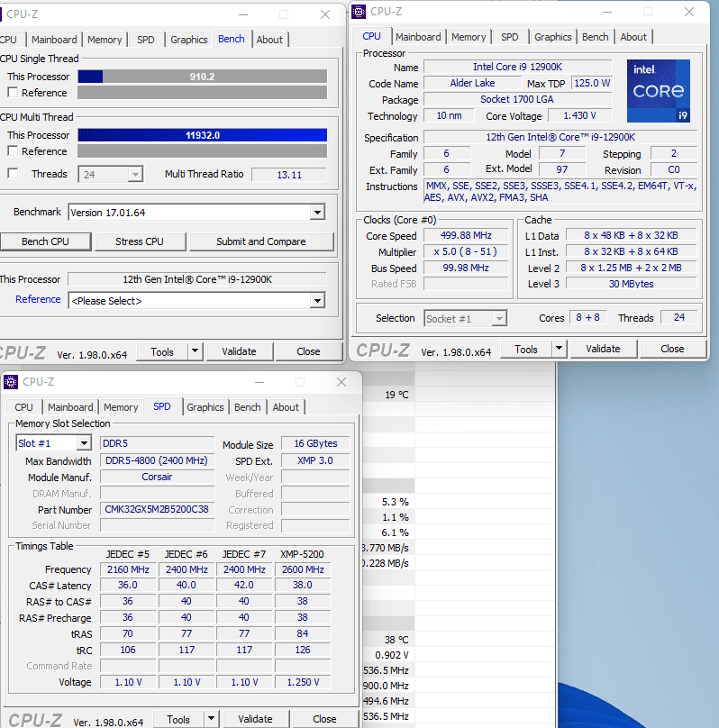The image size is (719, 728).
Task: Open Tools dropdown arrow in SPD window
Action: [x=211, y=719]
